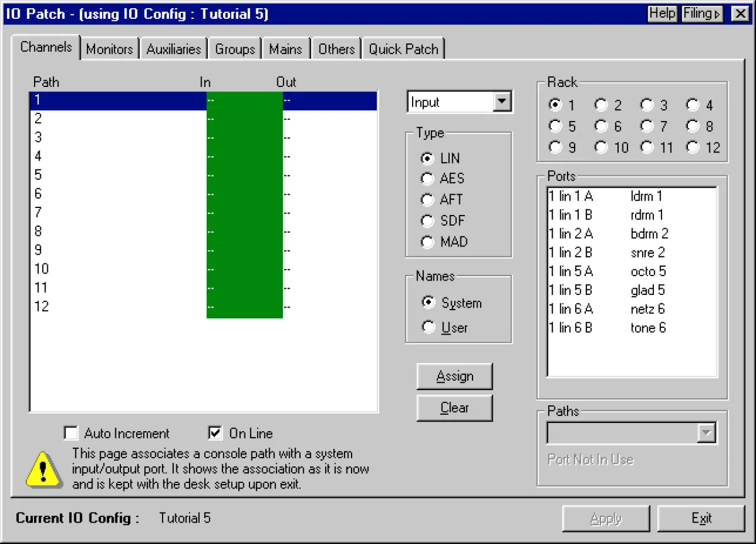Choose AFT port type
The image size is (756, 544).
442,200
